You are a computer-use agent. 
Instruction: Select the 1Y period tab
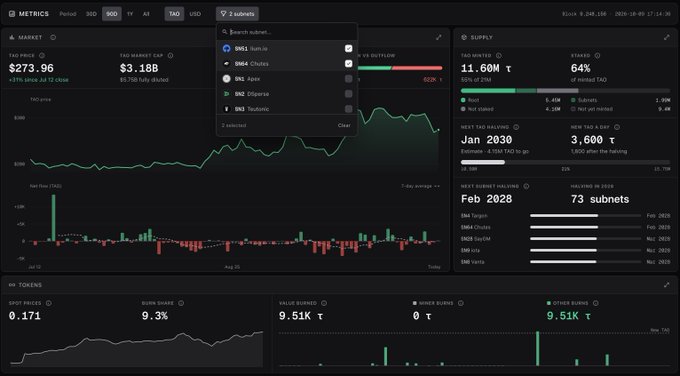click(130, 14)
